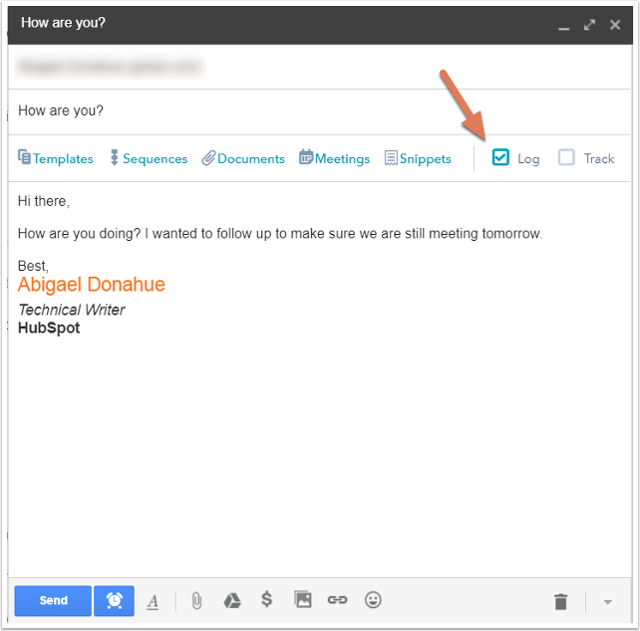The width and height of the screenshot is (640, 631).
Task: Pop out the compose window to full-screen
Action: click(590, 24)
